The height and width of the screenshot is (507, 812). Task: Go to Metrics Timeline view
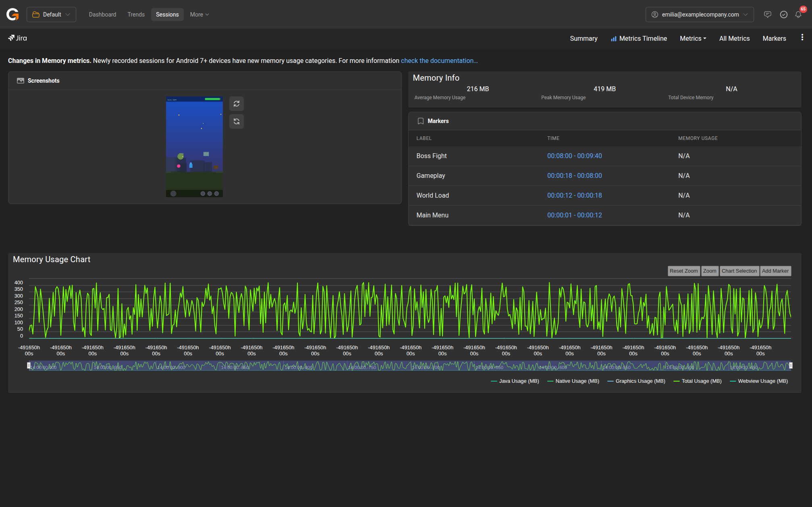pos(639,38)
